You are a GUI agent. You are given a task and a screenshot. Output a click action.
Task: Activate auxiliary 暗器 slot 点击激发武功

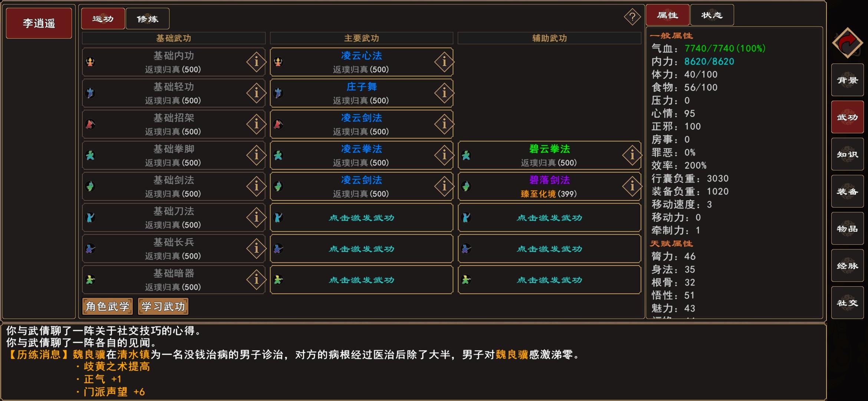coord(549,280)
